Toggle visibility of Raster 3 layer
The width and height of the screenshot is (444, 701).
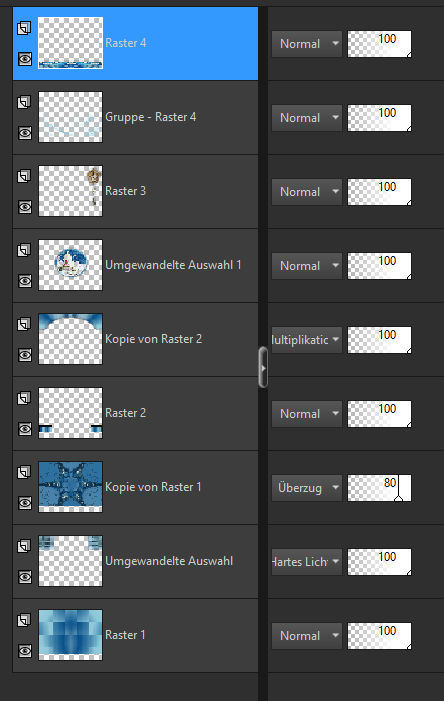coord(25,207)
